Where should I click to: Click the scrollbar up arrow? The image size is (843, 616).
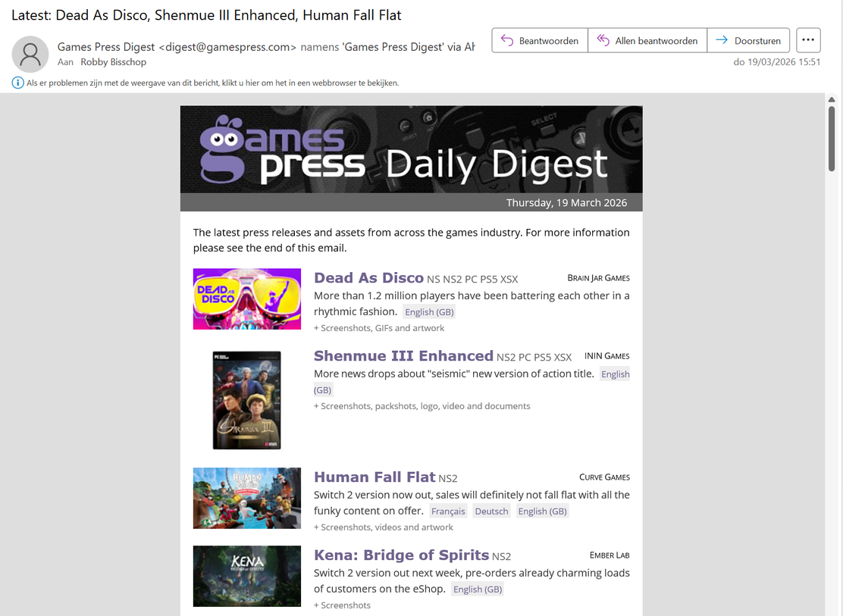point(832,99)
